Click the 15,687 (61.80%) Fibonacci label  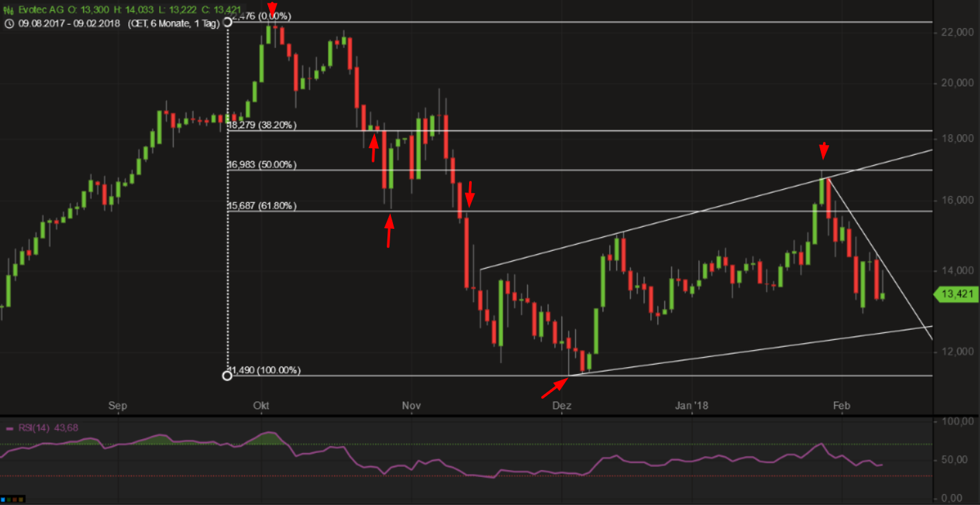(x=262, y=206)
